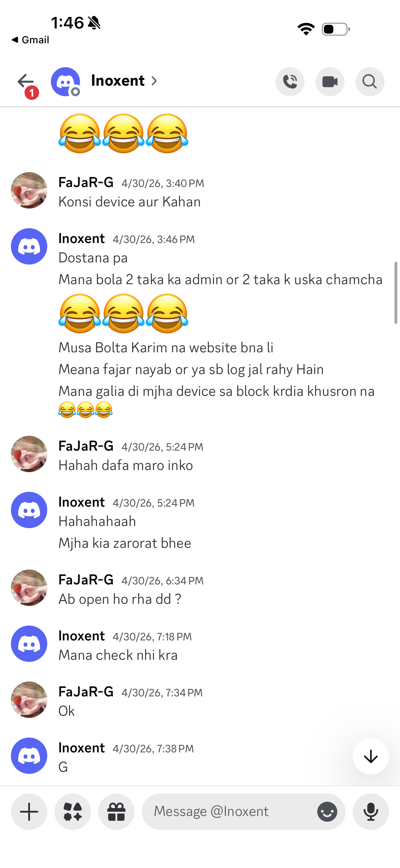Click the chat scrollbar handle
Image resolution: width=400 pixels, height=868 pixels.
(396, 292)
